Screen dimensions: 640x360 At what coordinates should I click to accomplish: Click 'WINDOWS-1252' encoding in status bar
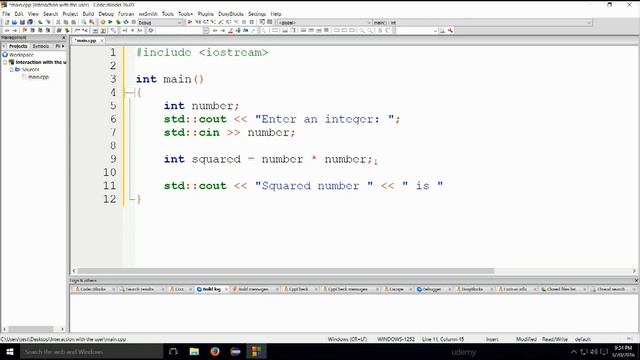click(396, 339)
